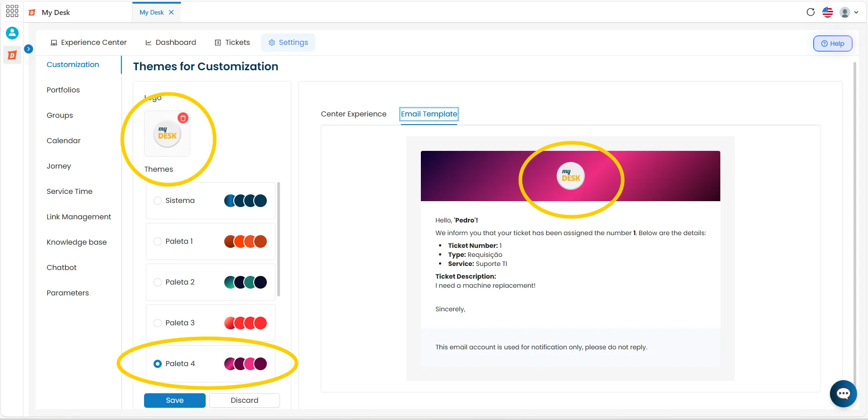Click the Paleta 2 green color swatches

pyautogui.click(x=246, y=282)
